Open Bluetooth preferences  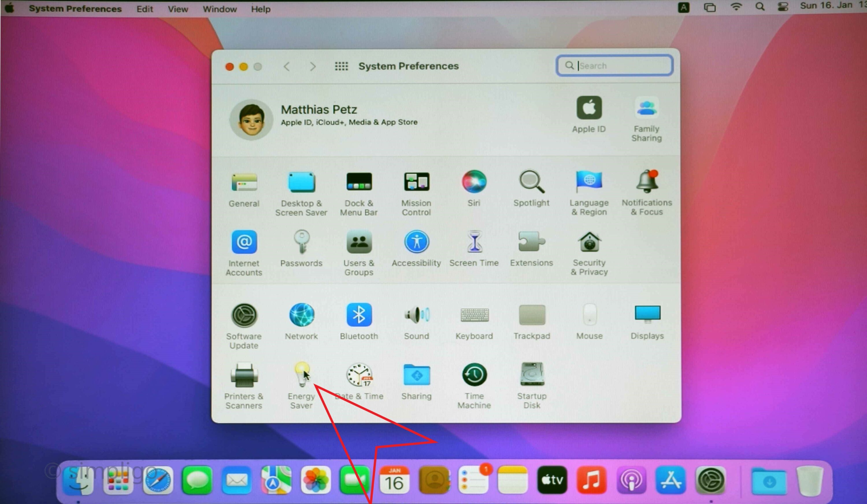[359, 315]
